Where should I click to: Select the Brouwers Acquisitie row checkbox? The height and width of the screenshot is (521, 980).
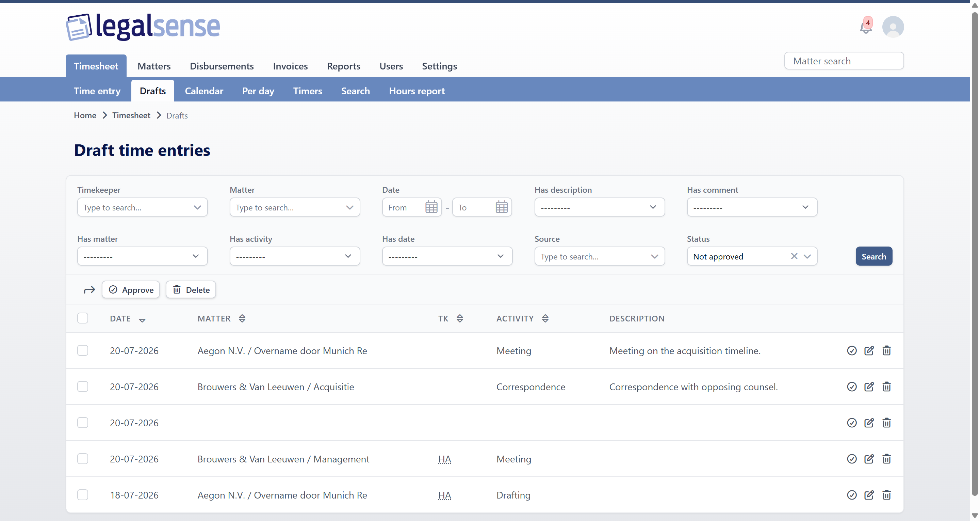(83, 386)
